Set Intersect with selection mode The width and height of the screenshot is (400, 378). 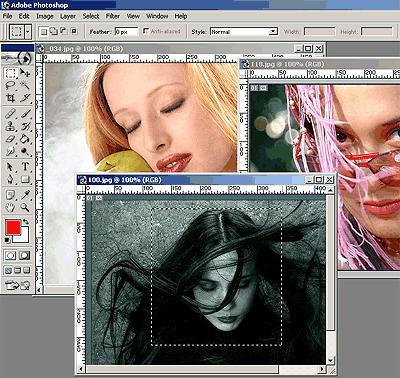[x=74, y=31]
